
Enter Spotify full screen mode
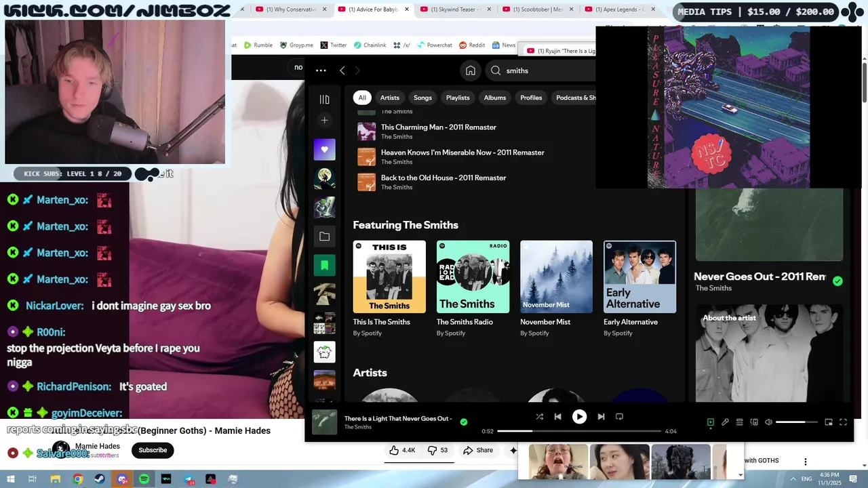[843, 422]
